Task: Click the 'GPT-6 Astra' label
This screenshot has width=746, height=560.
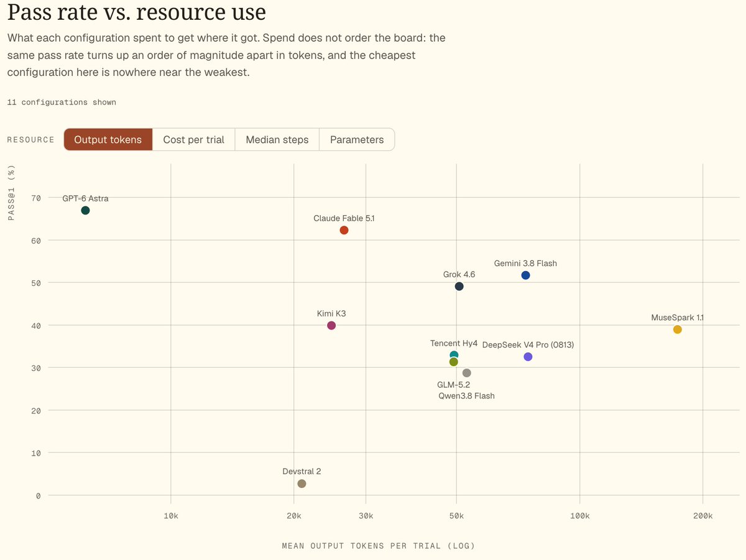Action: (x=85, y=198)
